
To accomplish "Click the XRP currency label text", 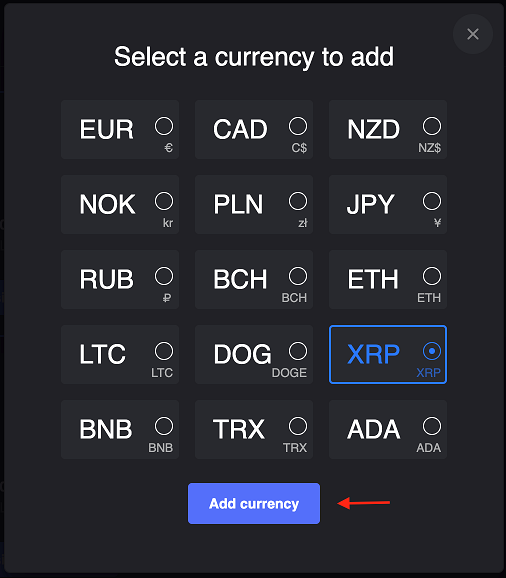I will coord(373,354).
